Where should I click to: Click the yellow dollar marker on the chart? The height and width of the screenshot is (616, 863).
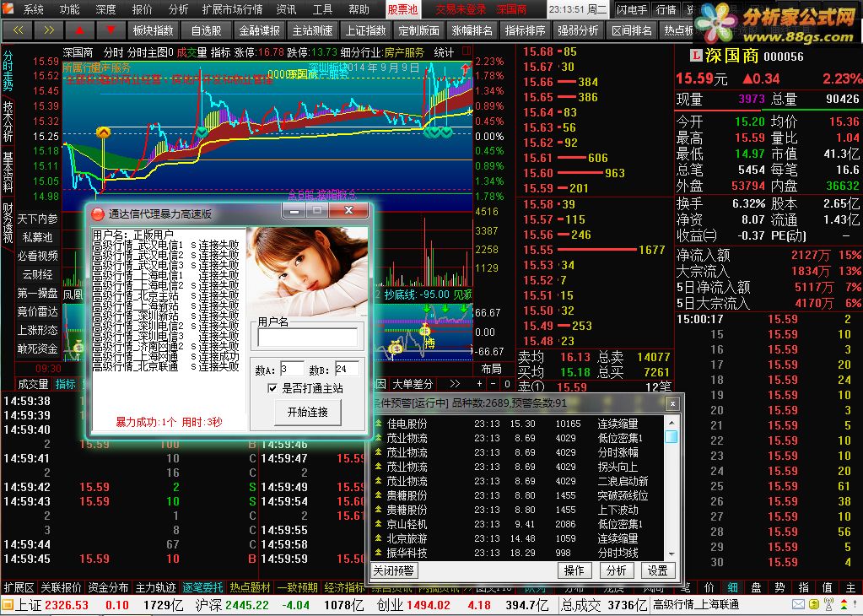coord(103,132)
